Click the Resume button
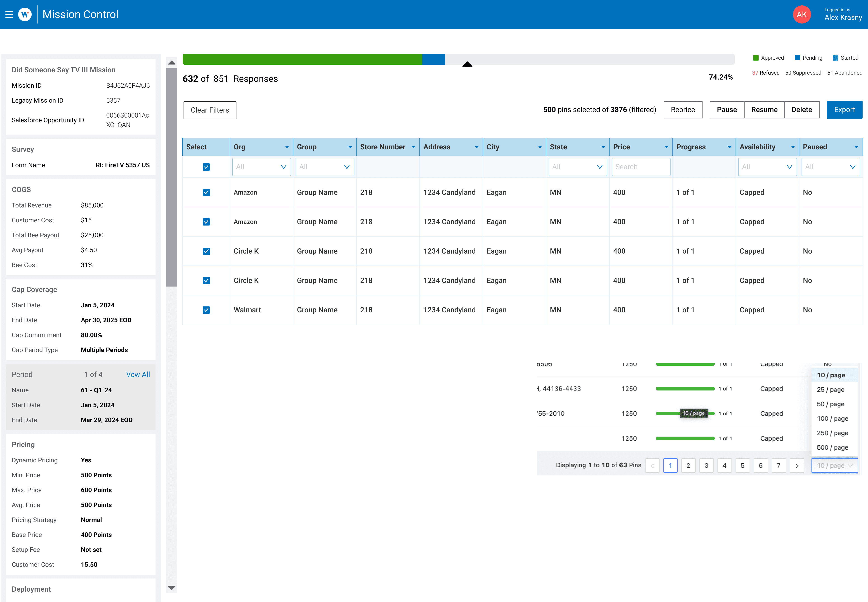 pyautogui.click(x=764, y=110)
